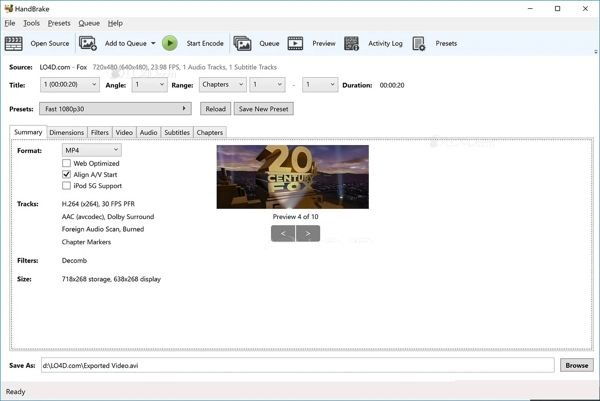Click the duration value 00:00:20
The image size is (600, 401).
point(392,85)
